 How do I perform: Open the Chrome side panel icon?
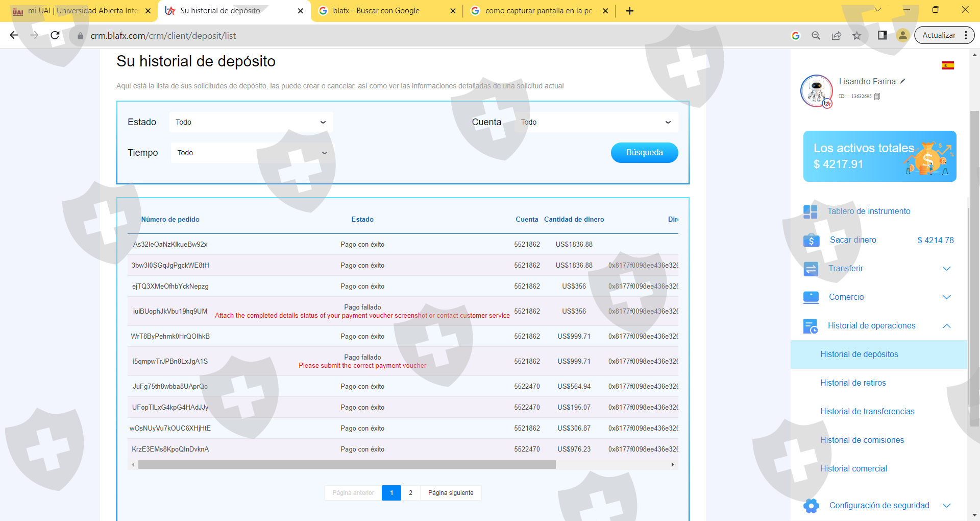coord(882,35)
